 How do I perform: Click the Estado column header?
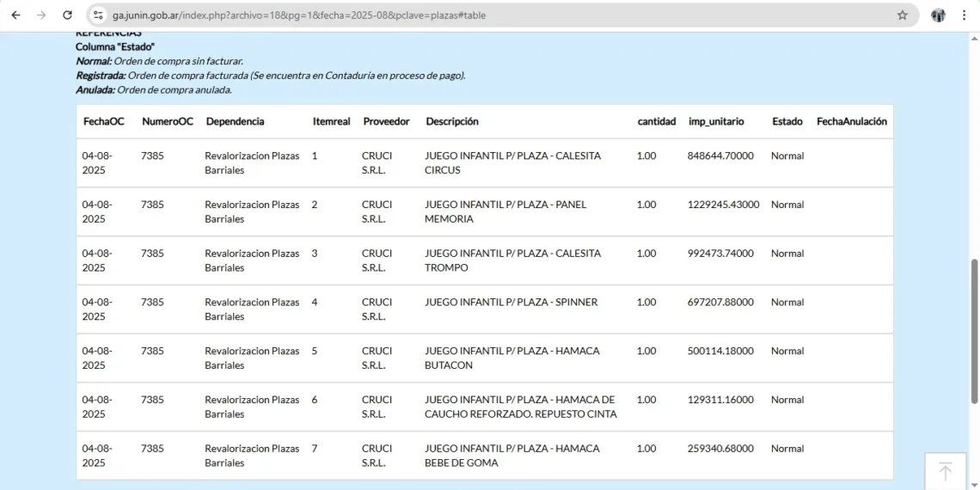pyautogui.click(x=787, y=121)
